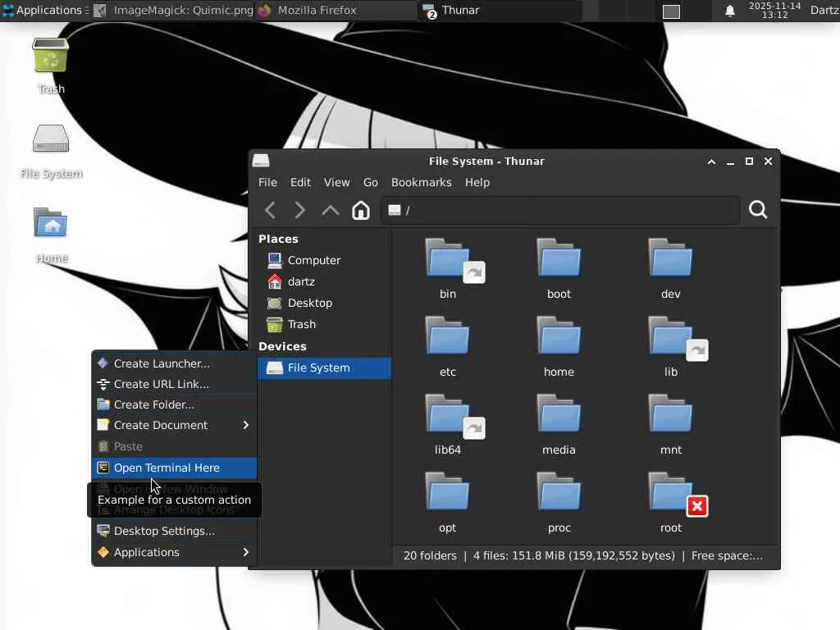Open the Applications menu in top panel
The height and width of the screenshot is (630, 840).
point(43,11)
